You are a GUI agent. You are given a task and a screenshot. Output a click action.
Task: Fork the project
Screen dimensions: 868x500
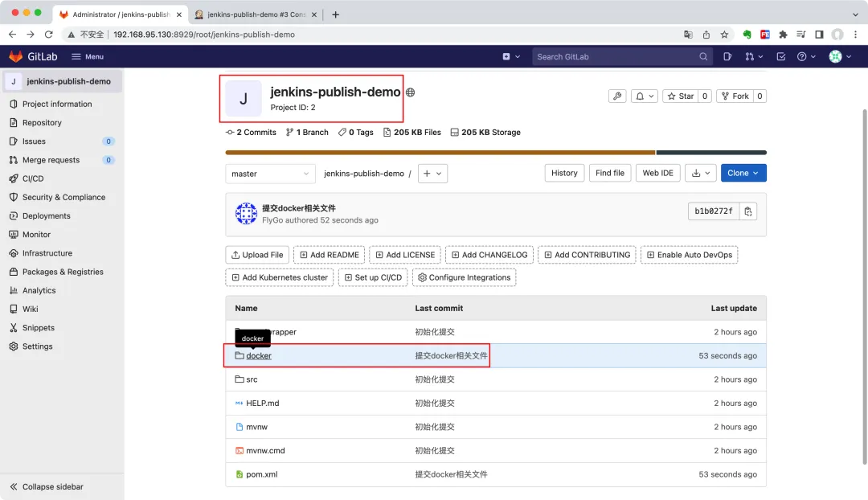pyautogui.click(x=735, y=96)
